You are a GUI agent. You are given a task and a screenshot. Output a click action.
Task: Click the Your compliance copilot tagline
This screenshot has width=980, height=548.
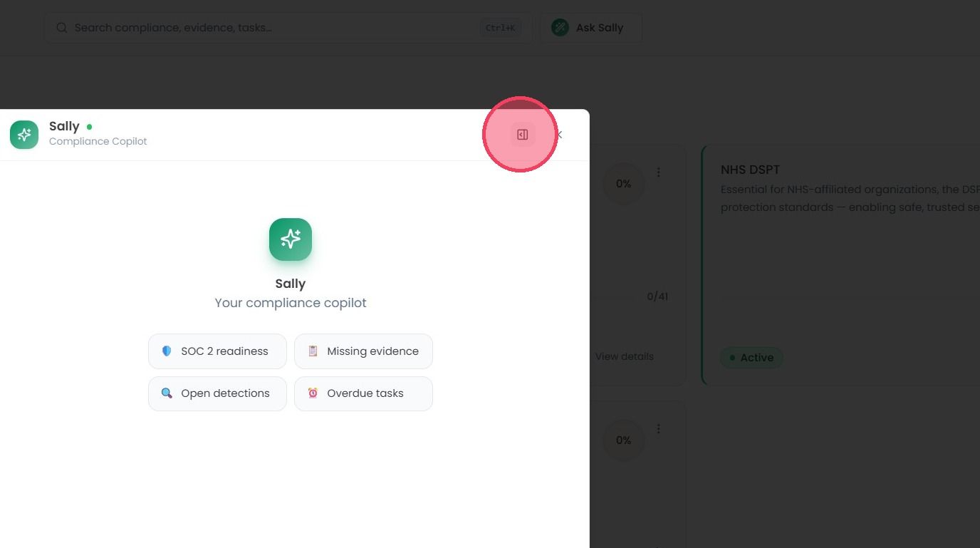[291, 303]
